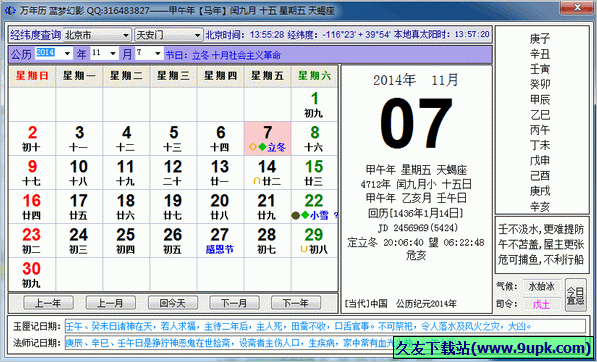Image resolution: width=597 pixels, height=362 pixels.
Task: Click the 辛亥 hour entry
Action: tap(540, 206)
